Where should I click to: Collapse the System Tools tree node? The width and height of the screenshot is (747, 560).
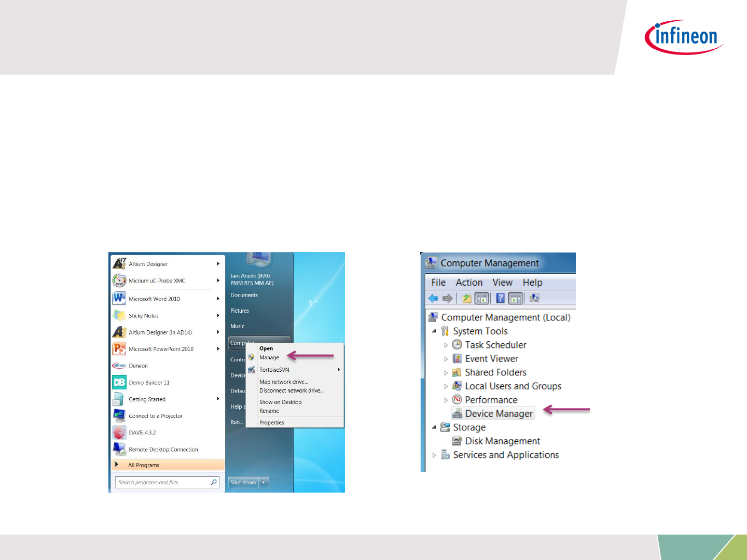coord(434,331)
